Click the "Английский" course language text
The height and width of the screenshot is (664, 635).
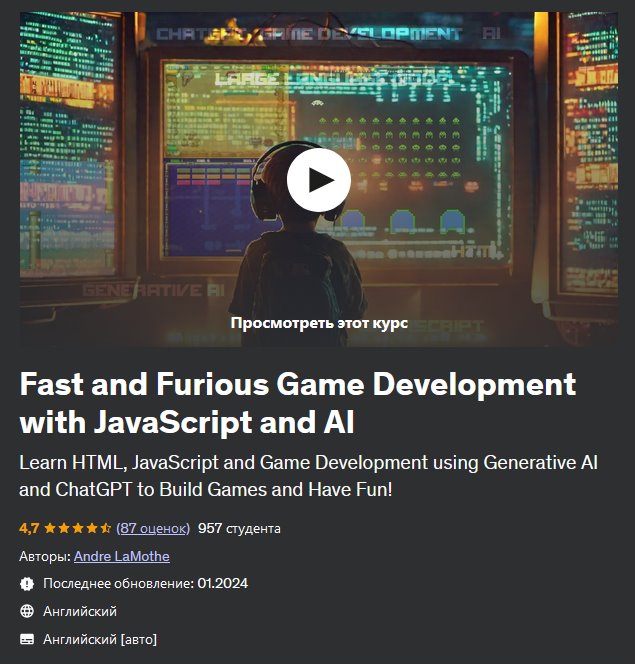80,611
